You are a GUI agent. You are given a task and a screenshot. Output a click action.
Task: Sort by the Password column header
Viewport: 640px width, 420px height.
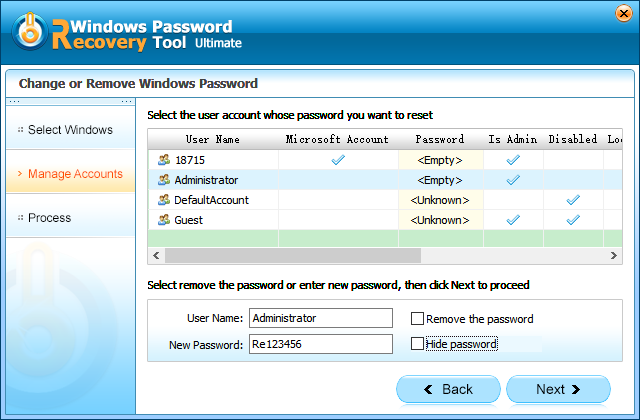tap(440, 139)
